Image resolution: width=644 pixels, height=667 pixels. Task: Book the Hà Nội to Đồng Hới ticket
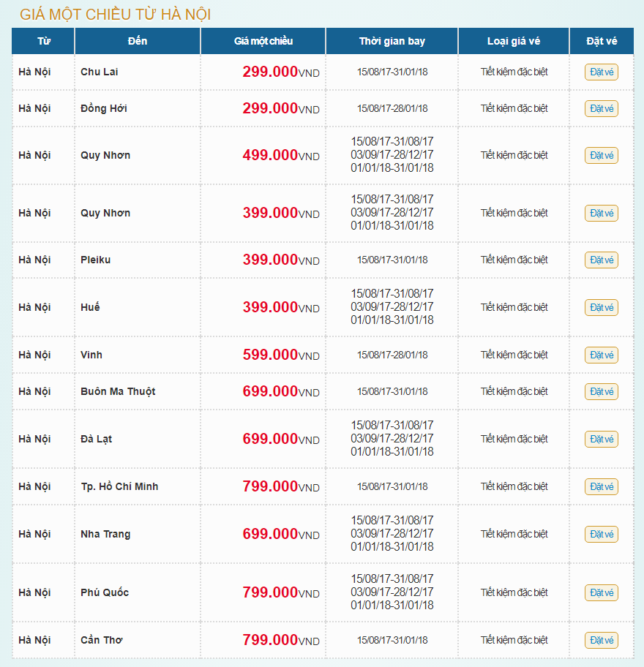pos(601,108)
